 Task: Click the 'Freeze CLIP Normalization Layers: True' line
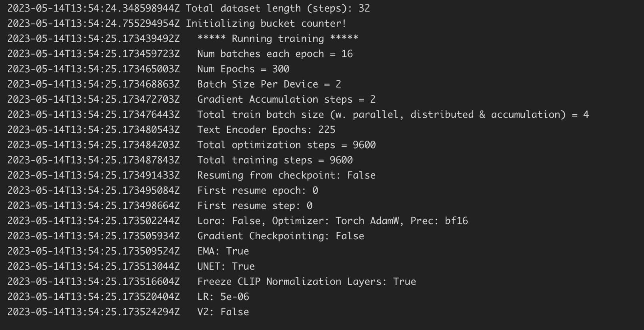306,282
